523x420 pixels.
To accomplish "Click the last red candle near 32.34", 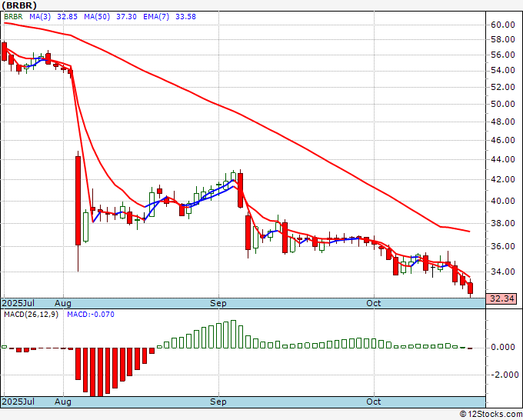I will click(470, 288).
